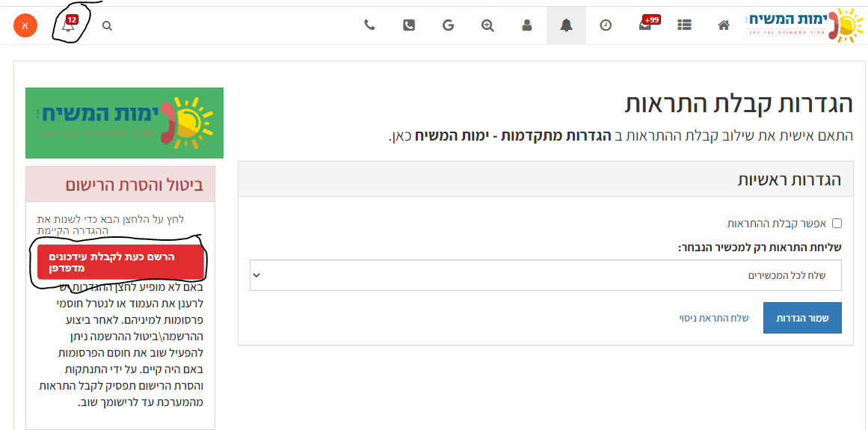Open the user profile icon
This screenshot has height=430, width=868.
click(527, 25)
